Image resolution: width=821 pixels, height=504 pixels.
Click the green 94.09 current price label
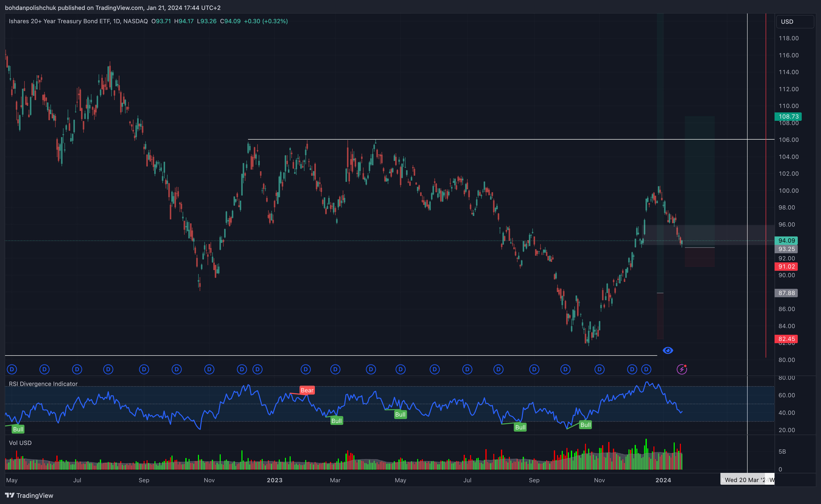(x=786, y=240)
